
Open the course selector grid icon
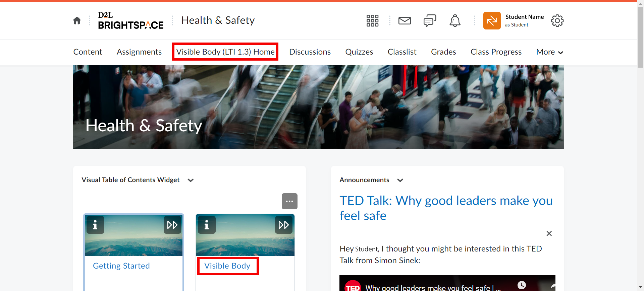372,21
